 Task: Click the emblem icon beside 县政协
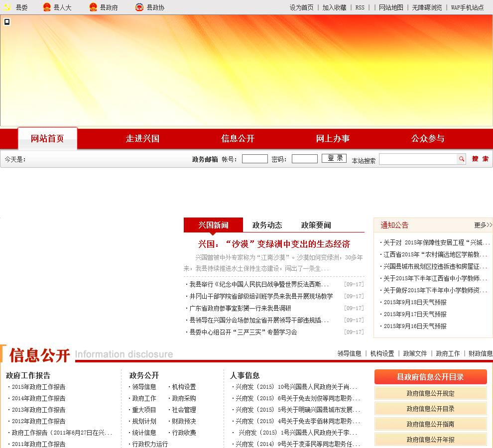point(139,7)
